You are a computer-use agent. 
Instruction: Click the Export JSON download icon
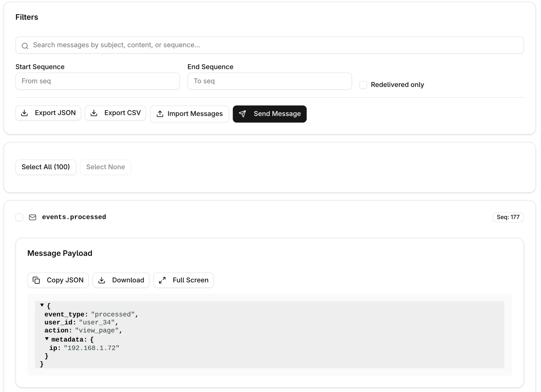pos(24,113)
